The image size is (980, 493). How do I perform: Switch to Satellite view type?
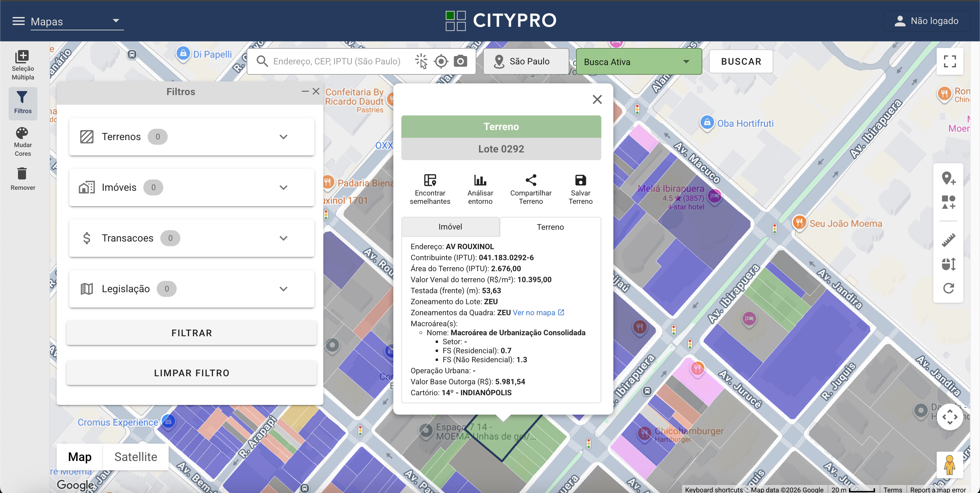[136, 457]
